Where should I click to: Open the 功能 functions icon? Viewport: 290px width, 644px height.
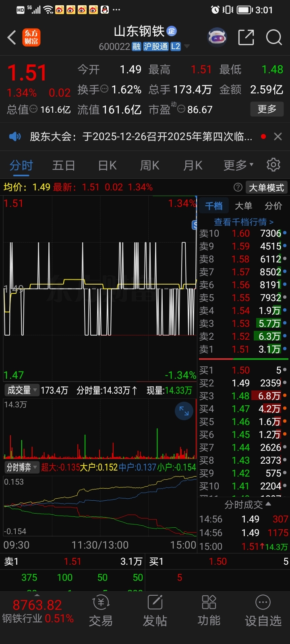coord(209,611)
